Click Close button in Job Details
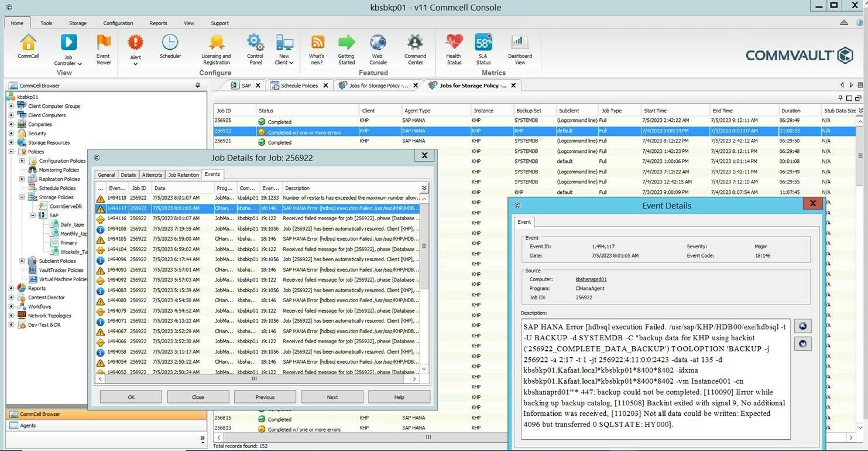868x451 pixels. pyautogui.click(x=198, y=397)
